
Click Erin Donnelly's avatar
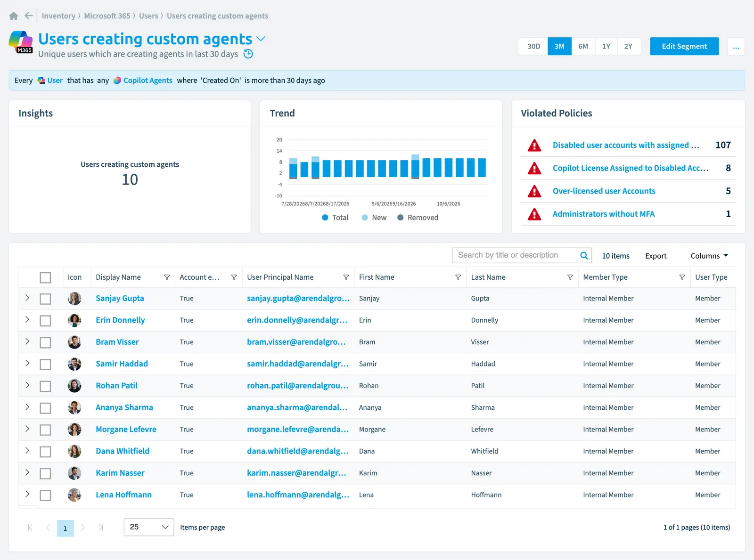(74, 320)
